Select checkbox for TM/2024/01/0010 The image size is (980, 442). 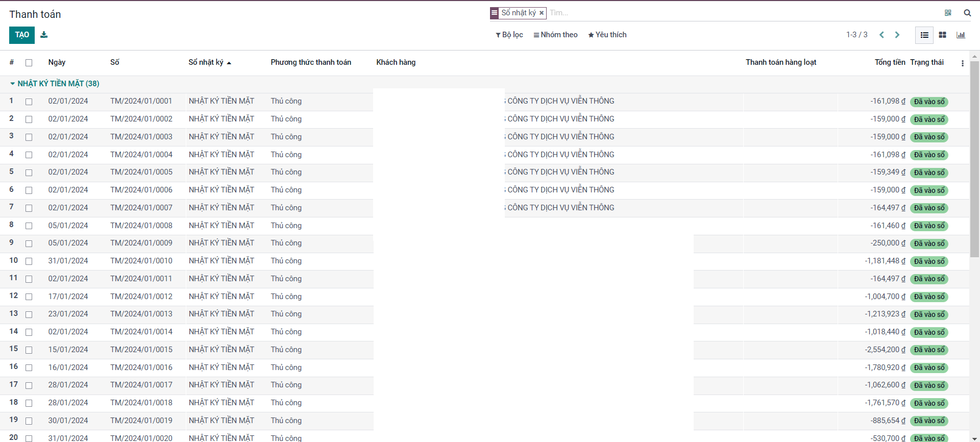tap(29, 261)
